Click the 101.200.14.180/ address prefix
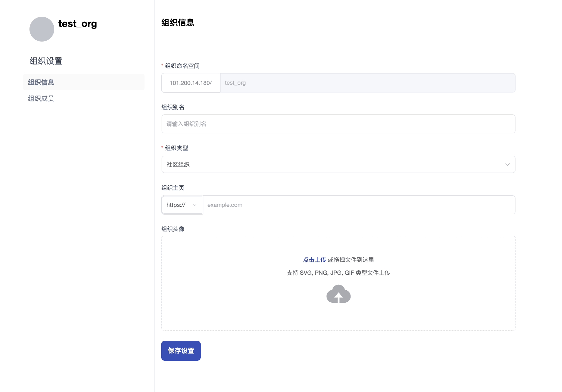The height and width of the screenshot is (392, 562). point(191,83)
